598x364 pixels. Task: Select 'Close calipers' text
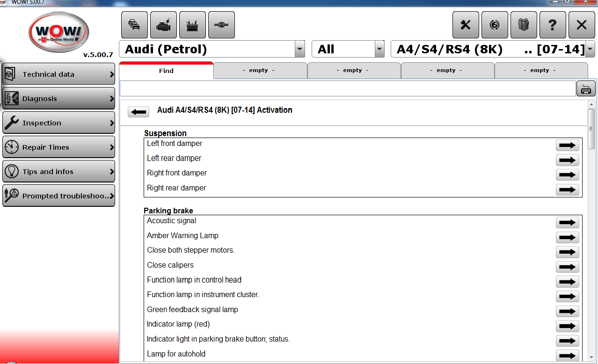170,265
